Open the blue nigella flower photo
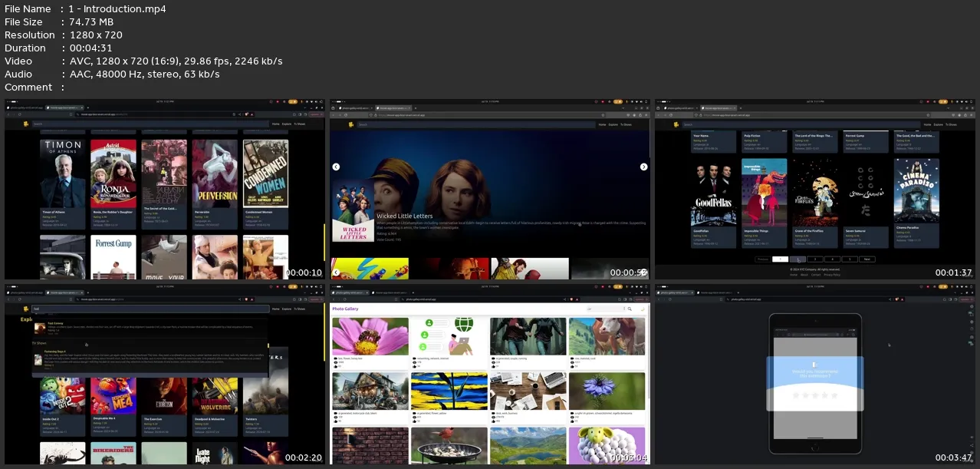The width and height of the screenshot is (980, 469). pos(607,391)
